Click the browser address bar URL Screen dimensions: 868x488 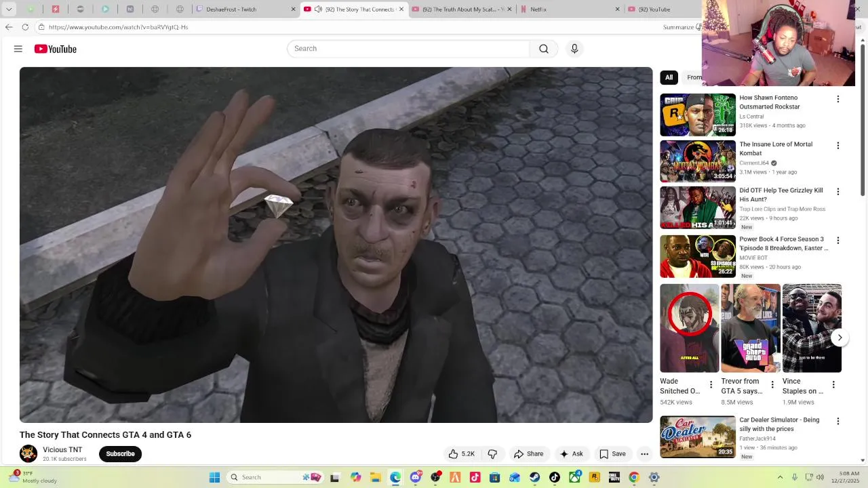pyautogui.click(x=118, y=27)
